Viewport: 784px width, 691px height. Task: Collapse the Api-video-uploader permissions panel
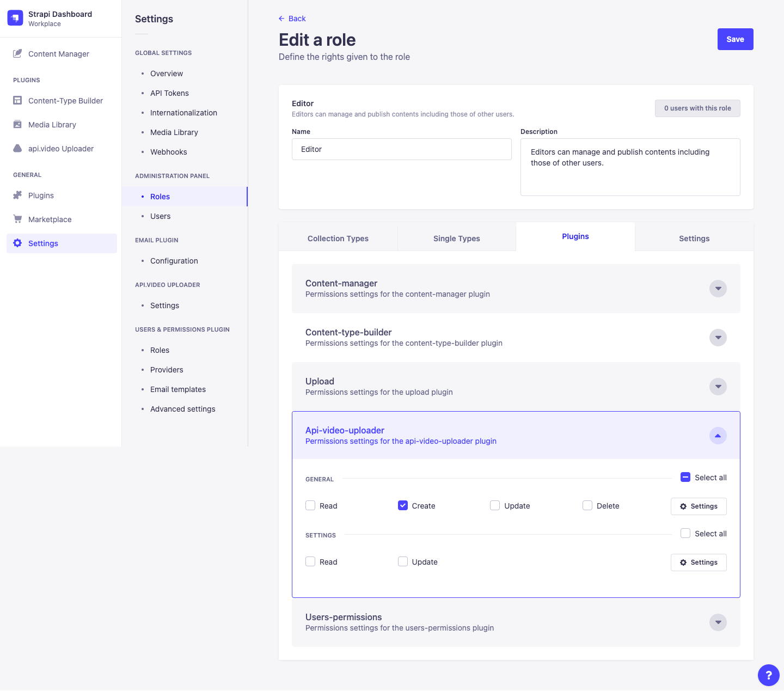pos(718,436)
